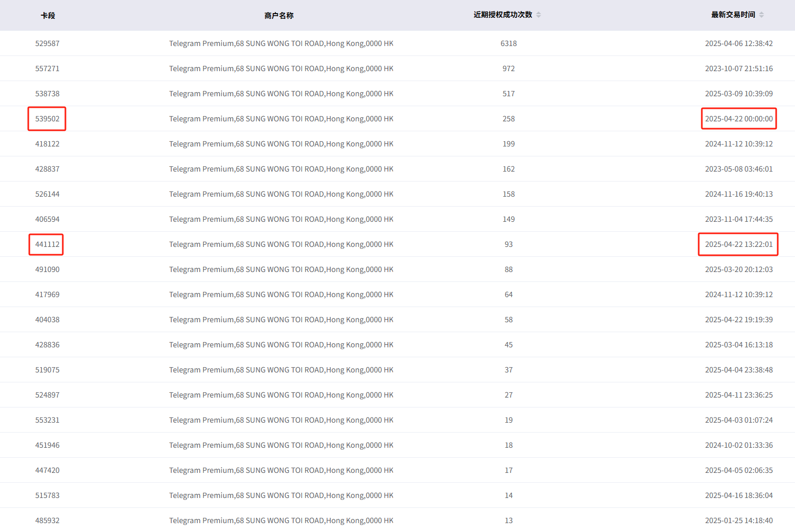Select card segment 526144

pyautogui.click(x=47, y=194)
